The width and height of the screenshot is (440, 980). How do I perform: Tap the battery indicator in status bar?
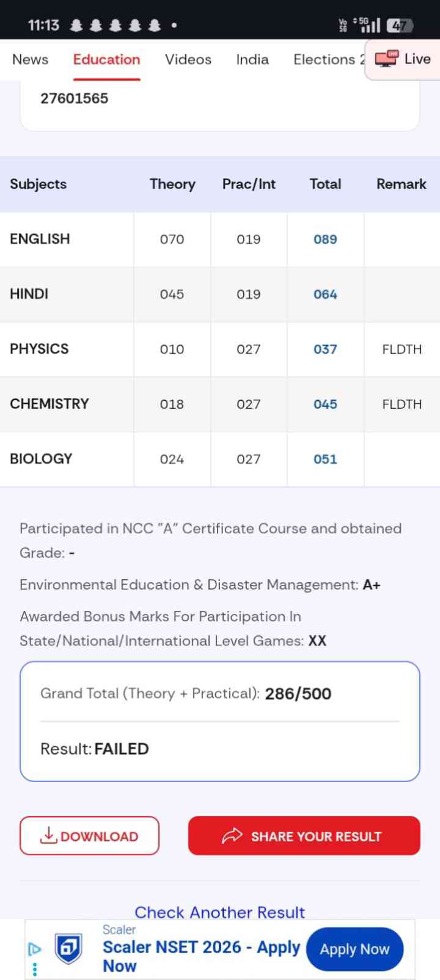[400, 25]
